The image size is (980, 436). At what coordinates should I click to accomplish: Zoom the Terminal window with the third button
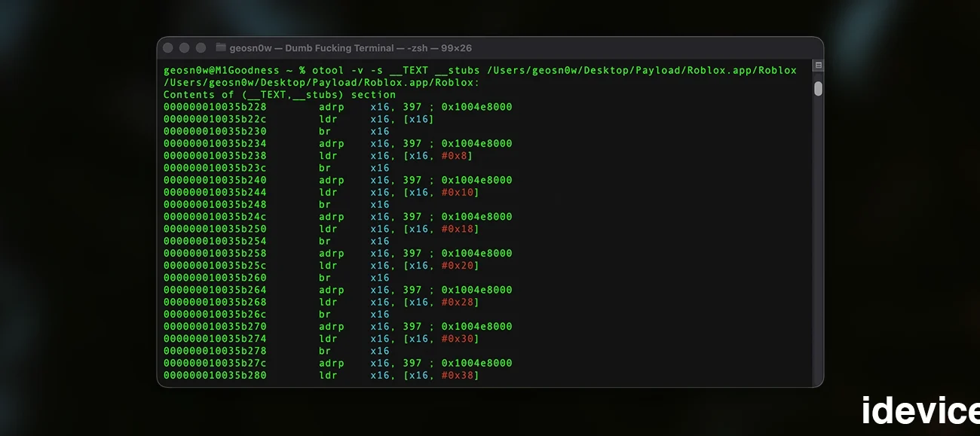tap(201, 47)
